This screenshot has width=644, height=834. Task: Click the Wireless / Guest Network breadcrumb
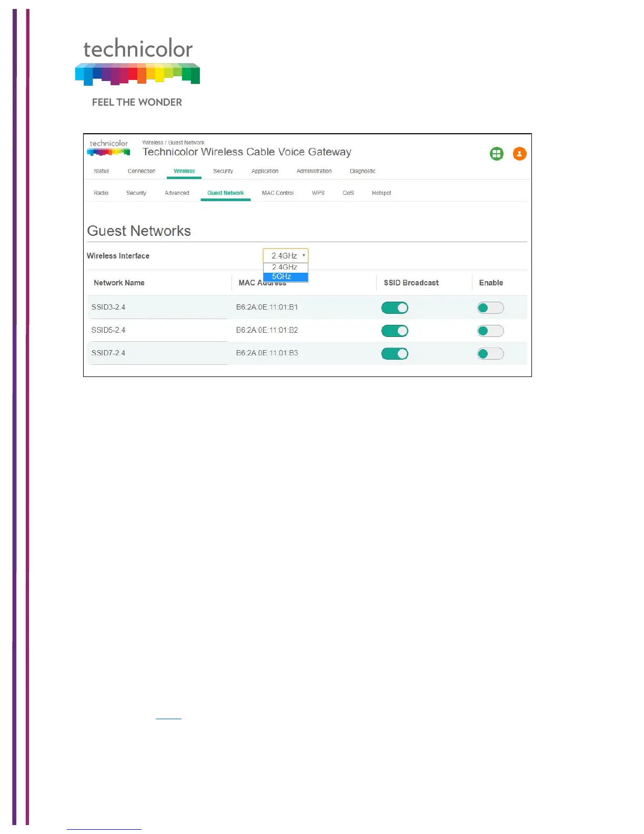tap(173, 143)
